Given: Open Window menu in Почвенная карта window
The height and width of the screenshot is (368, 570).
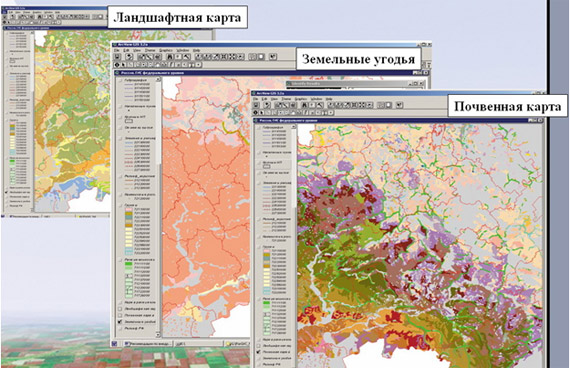Looking at the screenshot, I should pos(317,99).
